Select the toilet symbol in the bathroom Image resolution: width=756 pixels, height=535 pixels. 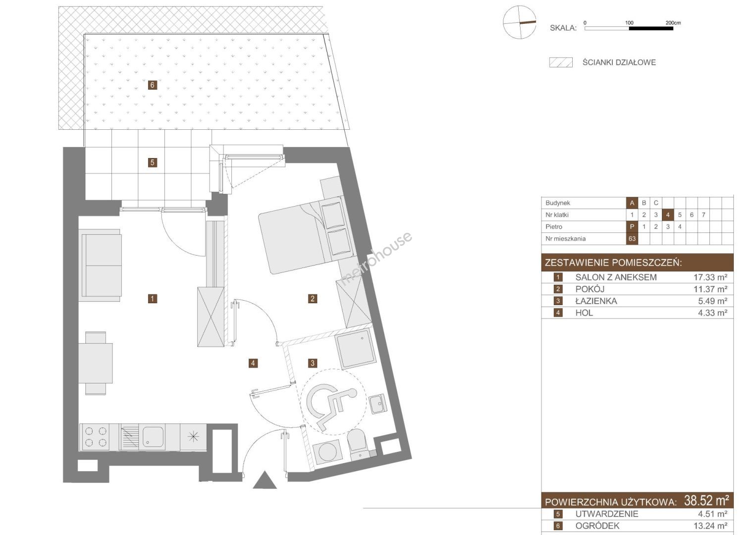(x=357, y=442)
